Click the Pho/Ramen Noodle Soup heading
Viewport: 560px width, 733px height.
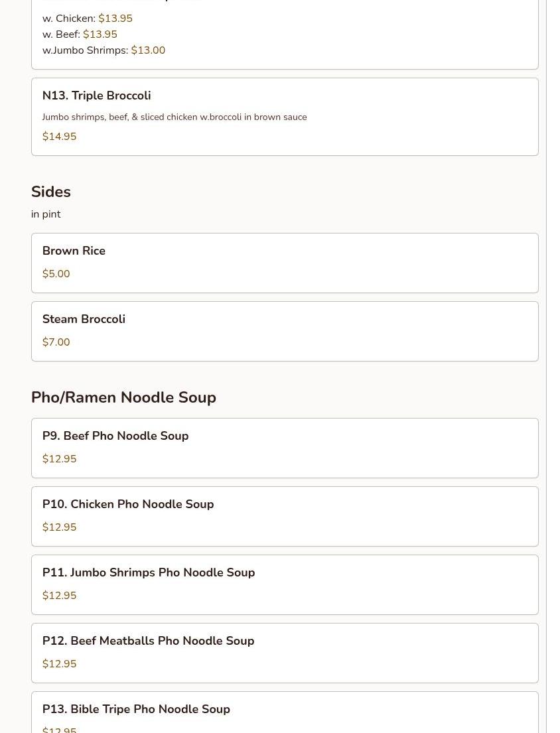coord(123,397)
